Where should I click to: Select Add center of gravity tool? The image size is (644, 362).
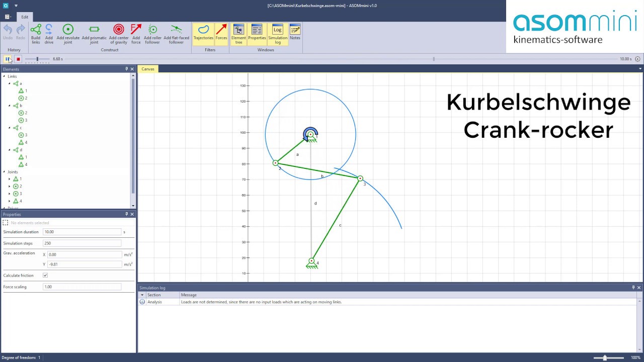click(x=119, y=34)
